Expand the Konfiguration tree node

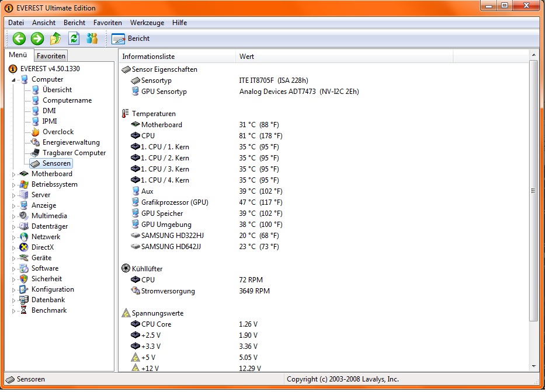point(13,290)
